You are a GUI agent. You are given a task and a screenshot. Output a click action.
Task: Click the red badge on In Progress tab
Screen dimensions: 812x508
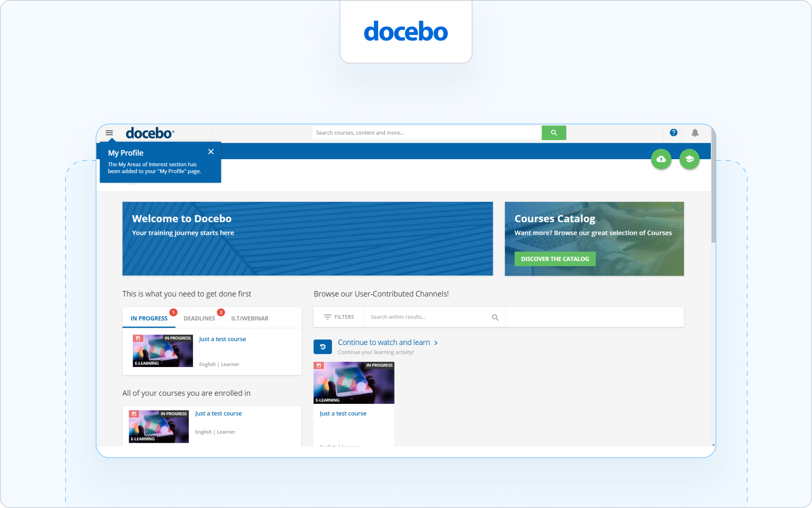point(173,312)
